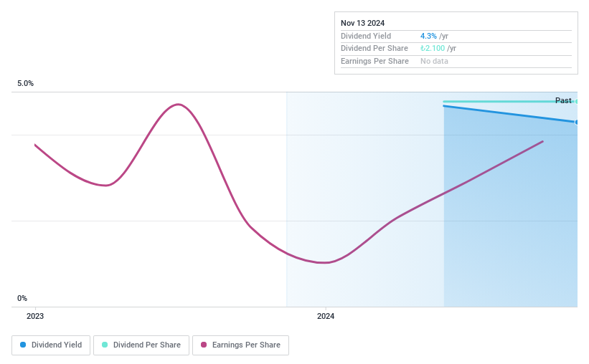Select the ₺2.100 dividend per share value
This screenshot has width=589, height=364.
pos(433,49)
